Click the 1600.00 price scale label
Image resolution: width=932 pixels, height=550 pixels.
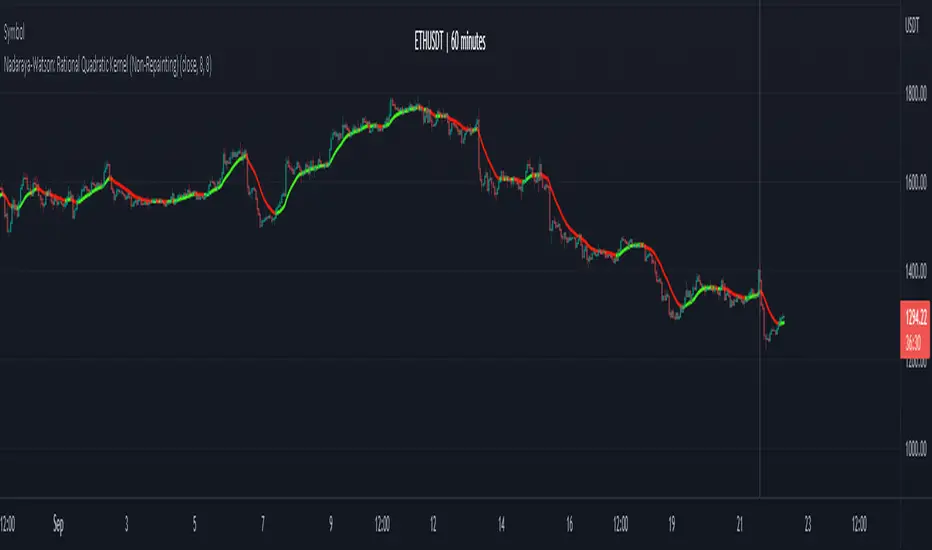(x=916, y=182)
